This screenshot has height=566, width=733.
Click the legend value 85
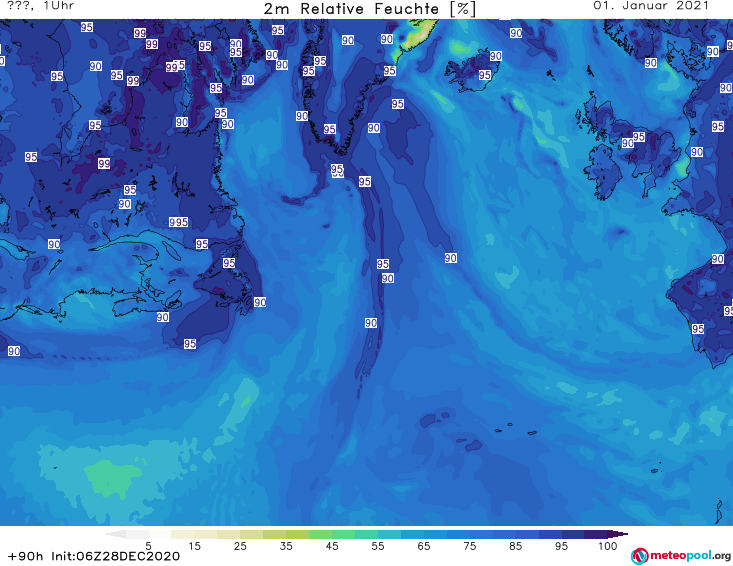click(516, 546)
